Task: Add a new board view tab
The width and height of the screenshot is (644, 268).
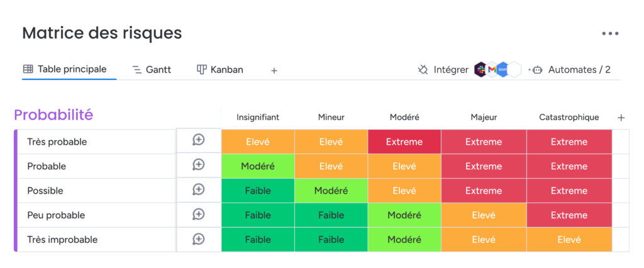Action: 274,70
